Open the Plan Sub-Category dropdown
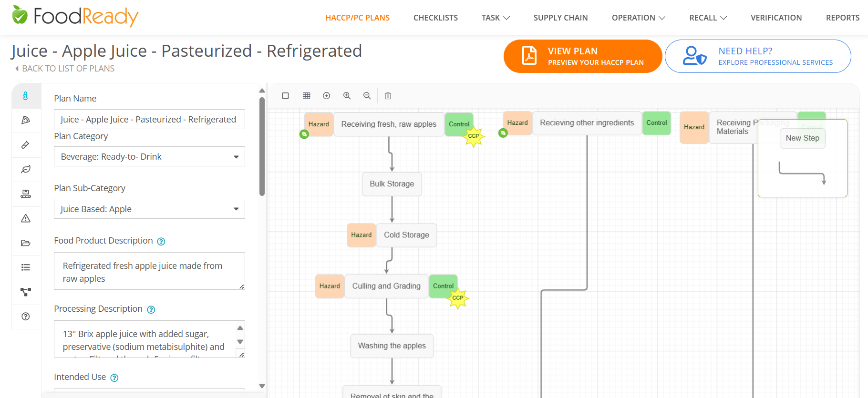Image resolution: width=868 pixels, height=398 pixels. tap(149, 209)
